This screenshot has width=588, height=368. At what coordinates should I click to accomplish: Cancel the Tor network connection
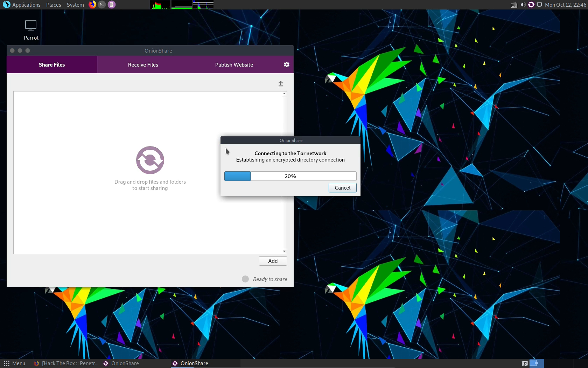(x=342, y=188)
